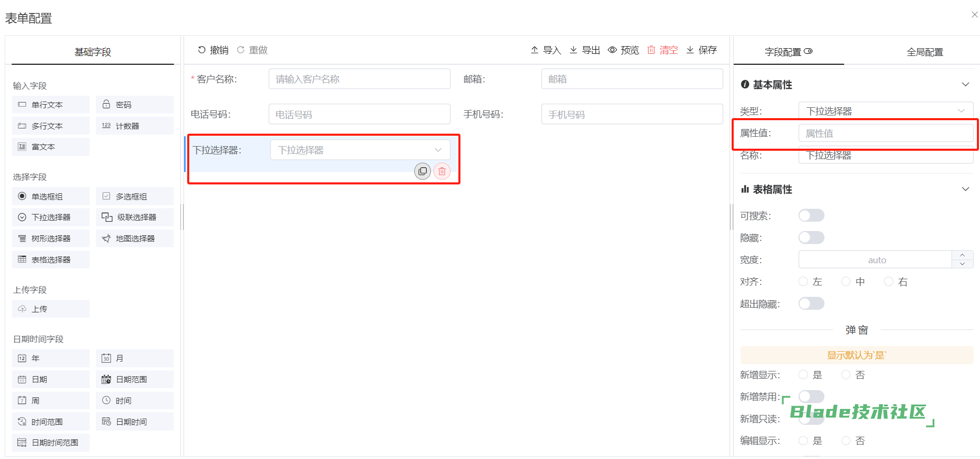This screenshot has width=980, height=459.
Task: Open the Type (类型) dropdown
Action: [x=885, y=111]
